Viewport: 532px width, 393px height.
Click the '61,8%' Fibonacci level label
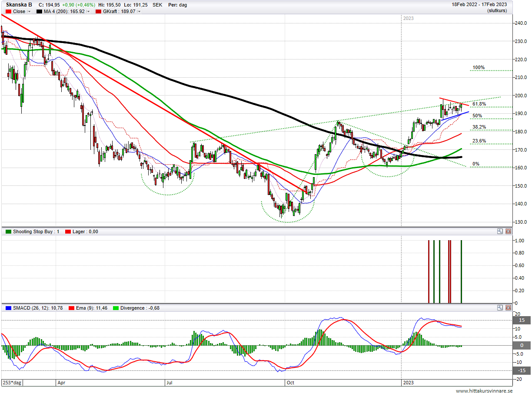click(x=479, y=104)
